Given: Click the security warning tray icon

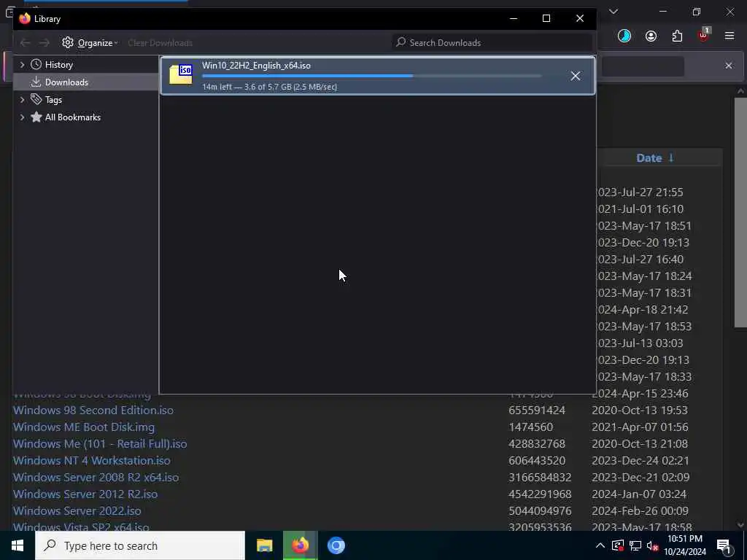Looking at the screenshot, I should click(x=618, y=545).
